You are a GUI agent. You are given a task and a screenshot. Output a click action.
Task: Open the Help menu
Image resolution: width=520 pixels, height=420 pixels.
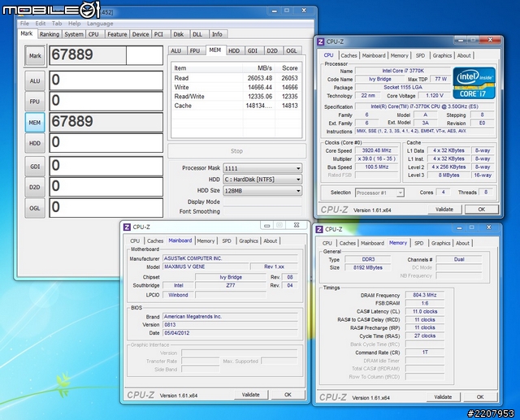click(74, 24)
